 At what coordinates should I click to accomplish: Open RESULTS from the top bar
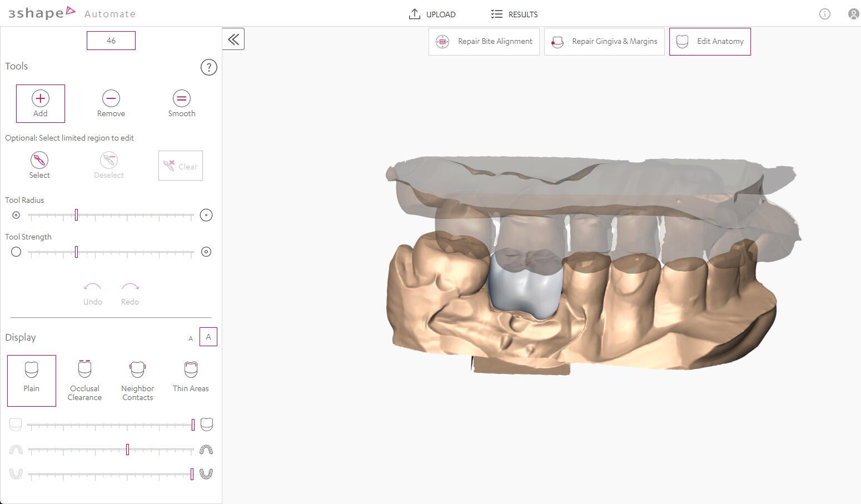[514, 14]
